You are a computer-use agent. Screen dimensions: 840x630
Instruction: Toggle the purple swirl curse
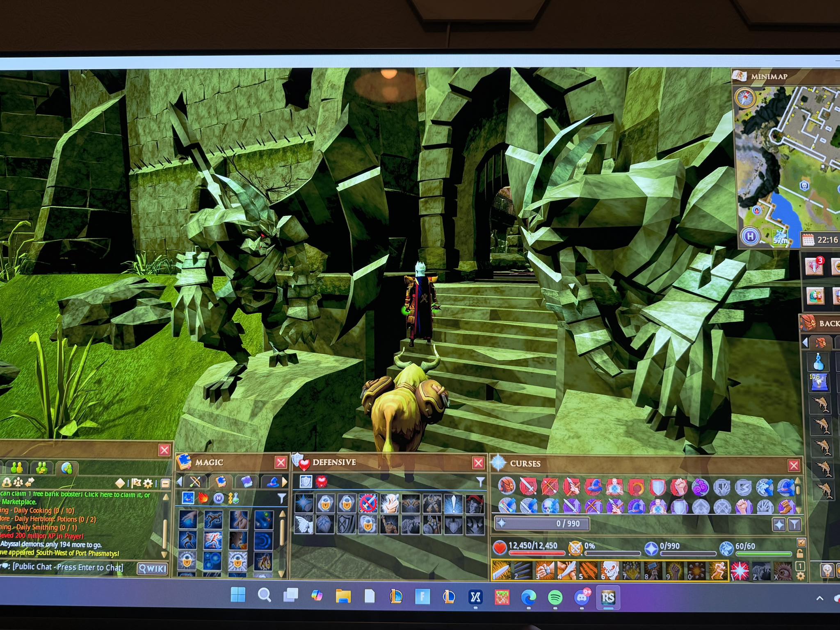tap(700, 487)
